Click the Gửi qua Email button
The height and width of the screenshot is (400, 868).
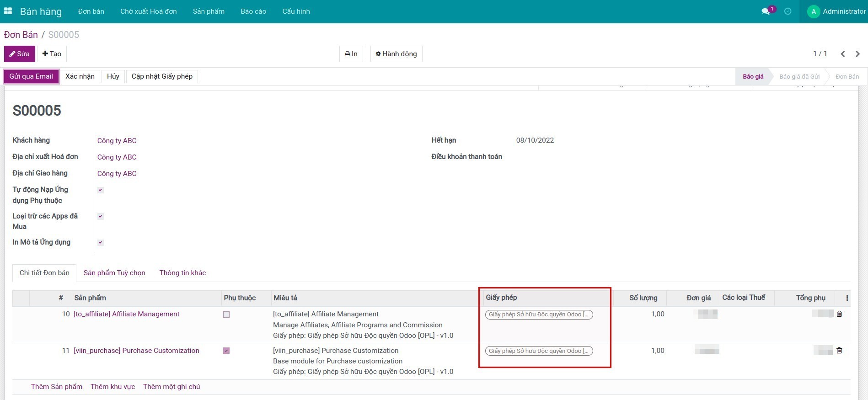pos(31,76)
